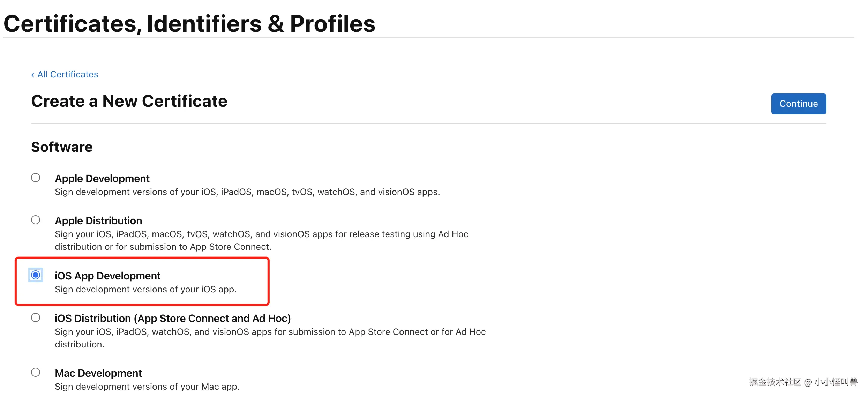Screen dimensions: 868x397
Task: Pick the iOS Distribution radio button
Action: point(36,317)
